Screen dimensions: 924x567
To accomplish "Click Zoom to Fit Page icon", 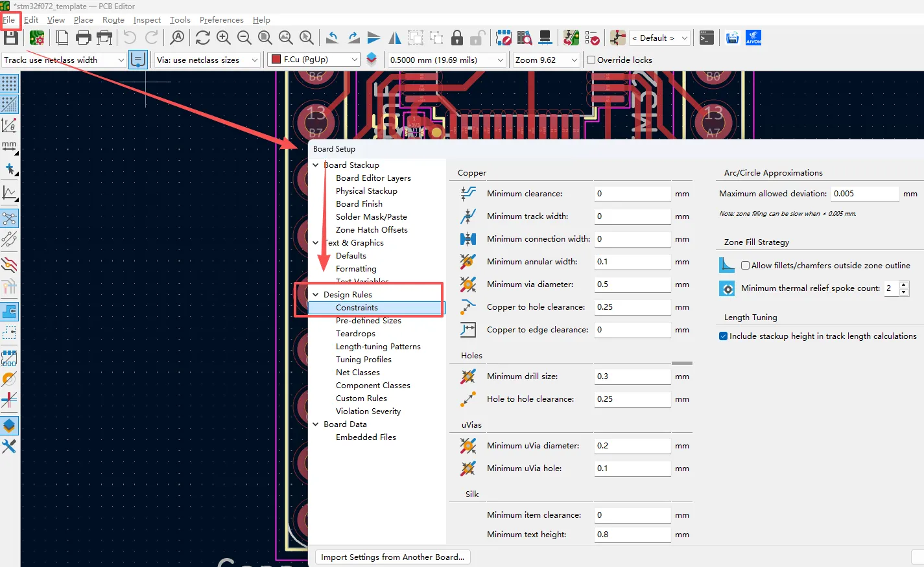I will click(x=265, y=38).
